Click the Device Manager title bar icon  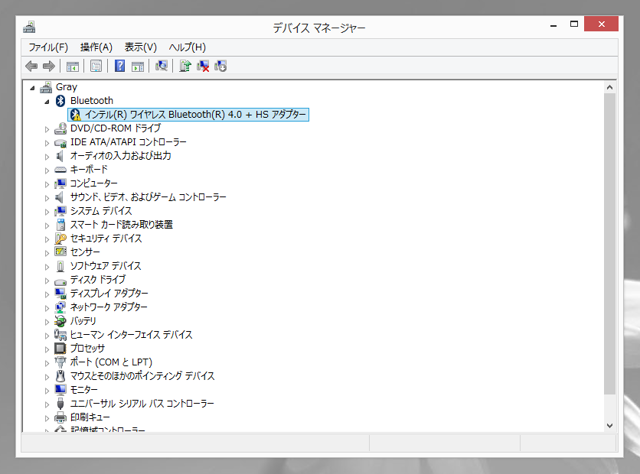pos(29,27)
